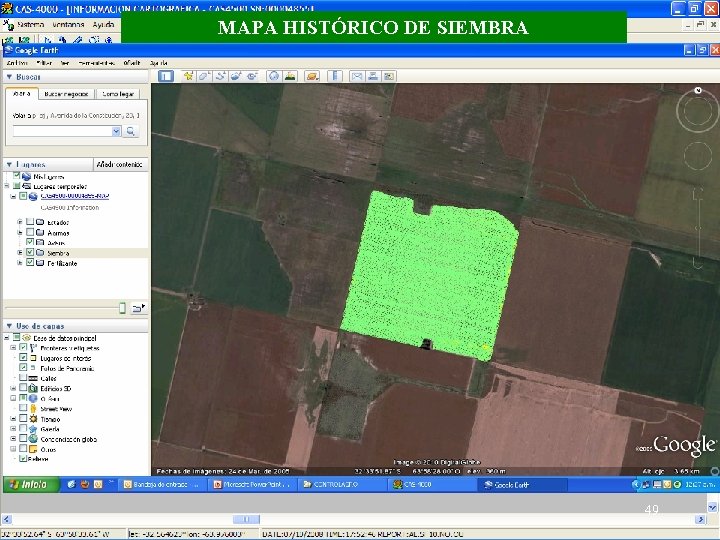
Task: Collapse the Lugares temporales tree node
Action: [7, 186]
